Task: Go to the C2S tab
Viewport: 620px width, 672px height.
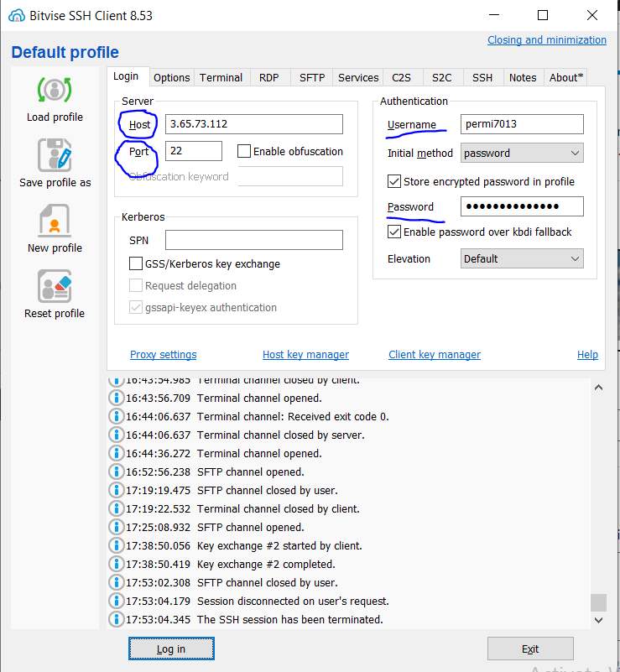Action: [x=402, y=77]
